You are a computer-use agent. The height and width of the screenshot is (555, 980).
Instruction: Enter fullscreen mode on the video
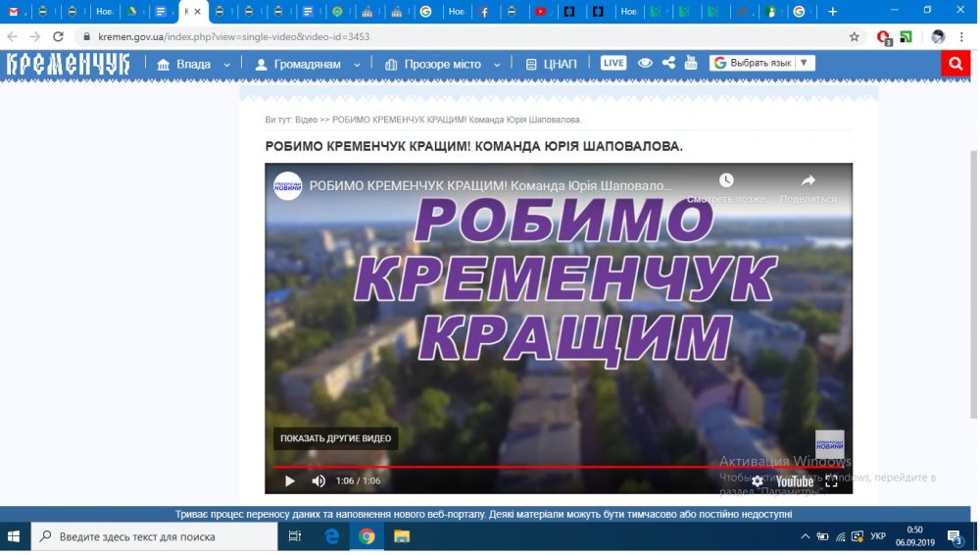(831, 480)
